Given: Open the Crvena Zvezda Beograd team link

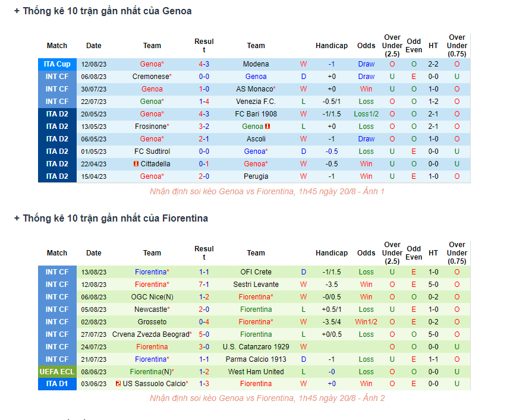Looking at the screenshot, I should 150,334.
